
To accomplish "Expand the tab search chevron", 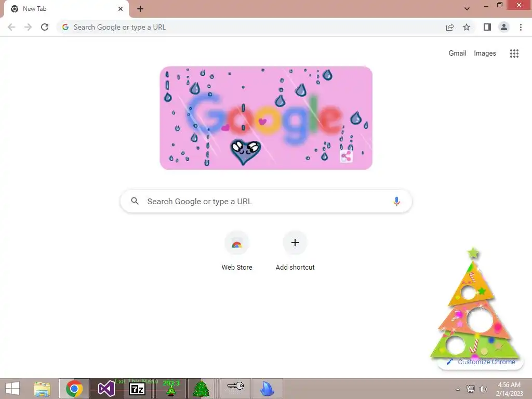I will [467, 9].
